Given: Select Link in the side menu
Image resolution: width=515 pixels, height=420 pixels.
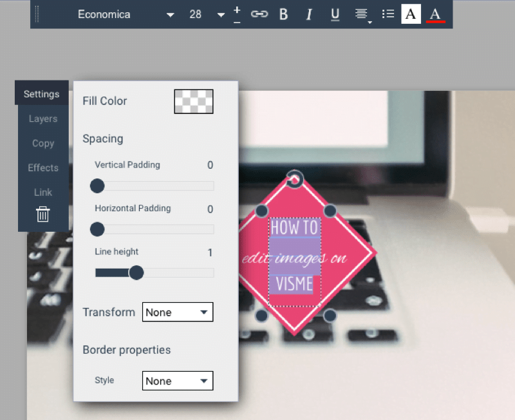Looking at the screenshot, I should click(x=43, y=192).
